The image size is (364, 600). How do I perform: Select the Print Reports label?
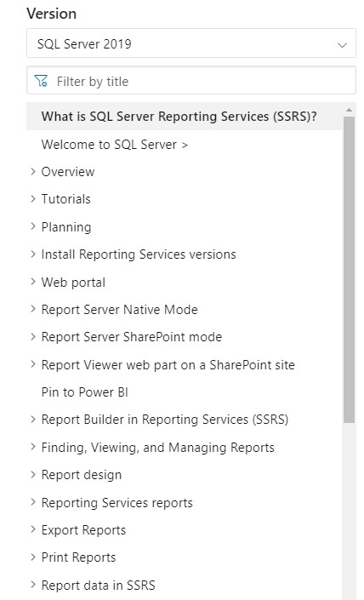click(x=78, y=557)
